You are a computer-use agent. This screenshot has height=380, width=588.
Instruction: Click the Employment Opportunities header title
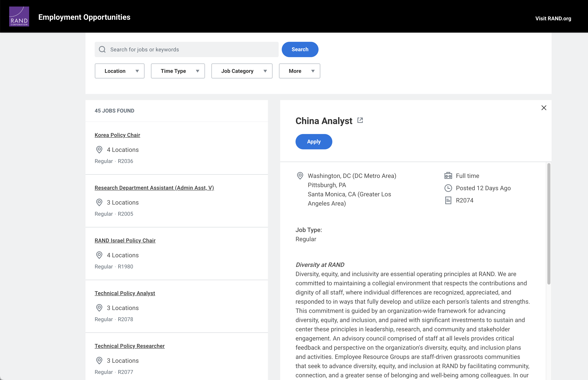84,17
